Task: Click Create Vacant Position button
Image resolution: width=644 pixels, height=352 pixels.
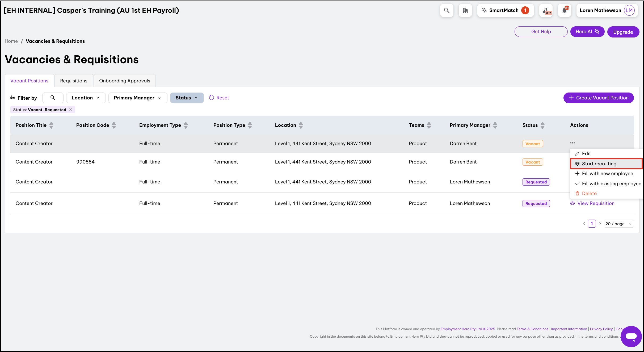Action: (598, 98)
